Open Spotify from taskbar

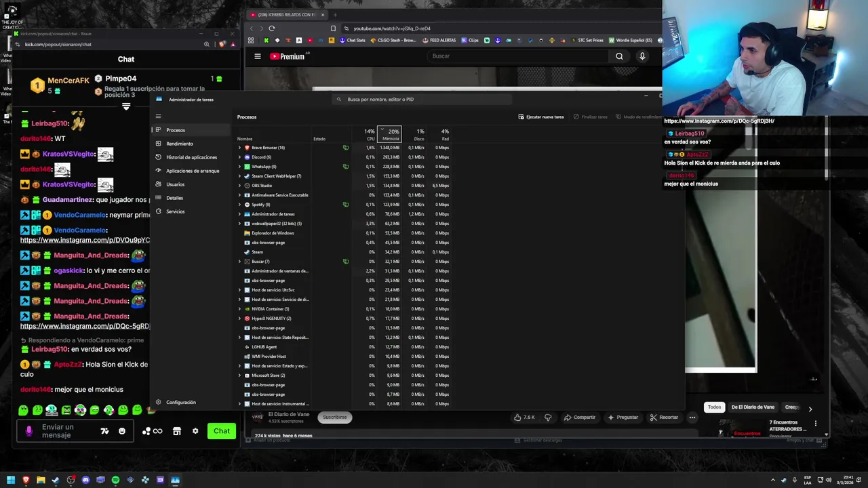click(x=115, y=480)
